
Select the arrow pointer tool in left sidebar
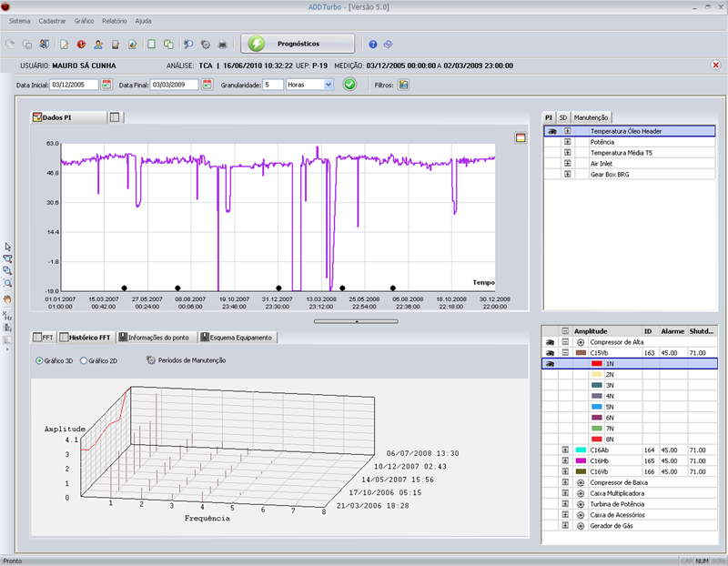pos(8,247)
